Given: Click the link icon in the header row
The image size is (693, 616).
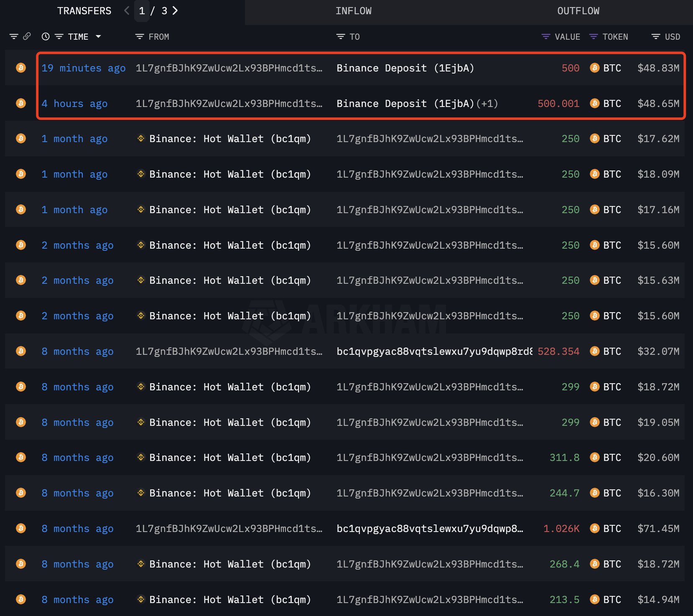Looking at the screenshot, I should (27, 36).
